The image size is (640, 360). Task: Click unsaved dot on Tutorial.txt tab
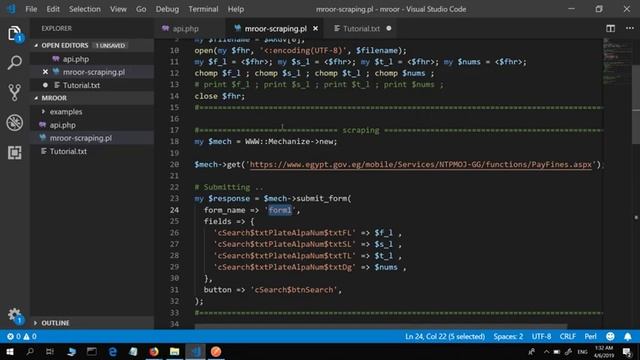point(389,29)
